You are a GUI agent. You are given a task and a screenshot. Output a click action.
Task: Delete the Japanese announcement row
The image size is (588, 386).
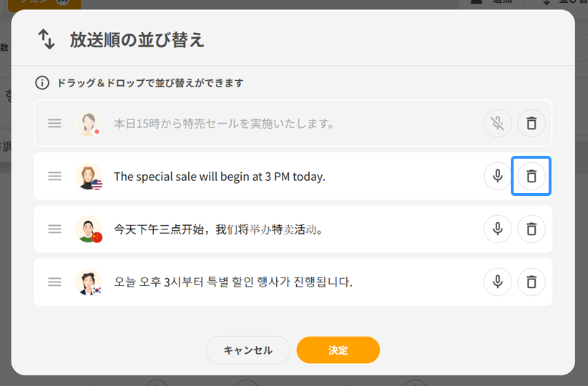(531, 124)
